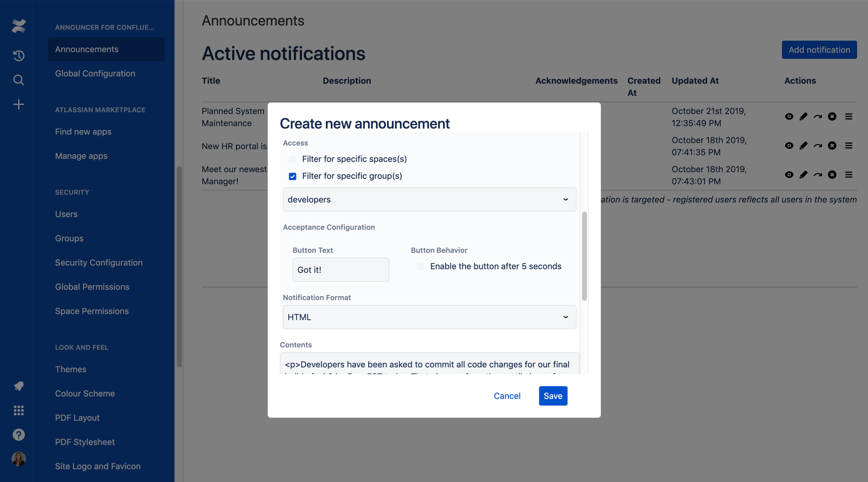Viewport: 868px width, 482px height.
Task: Open Manage apps
Action: click(81, 156)
